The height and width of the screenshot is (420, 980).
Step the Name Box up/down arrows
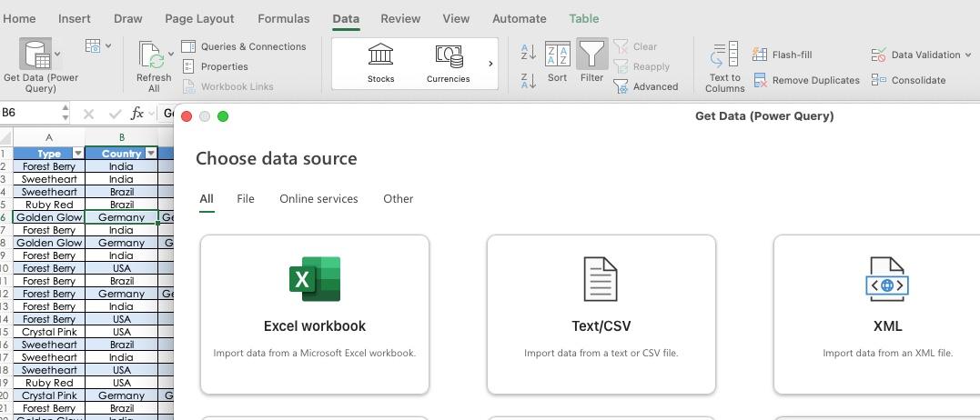(66, 113)
